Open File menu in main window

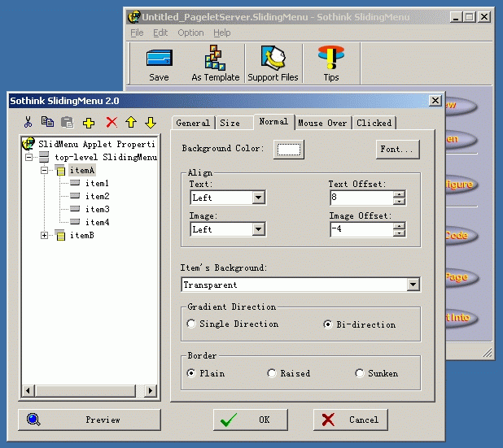pos(137,33)
